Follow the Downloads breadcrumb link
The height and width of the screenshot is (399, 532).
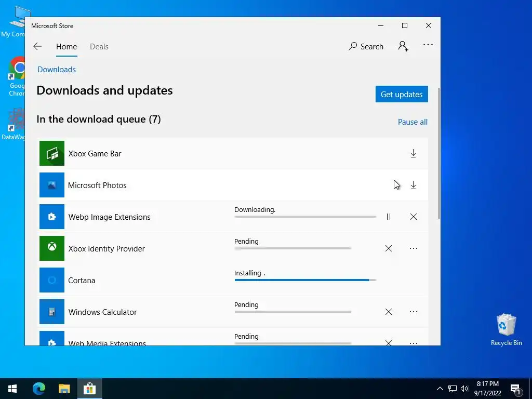coord(57,70)
